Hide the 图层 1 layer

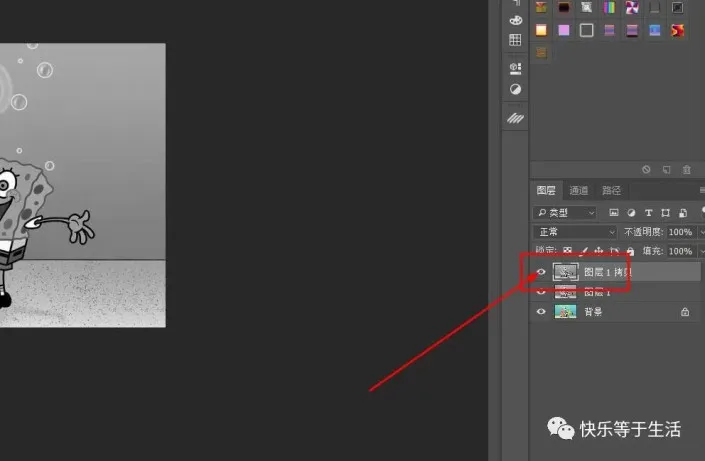click(x=541, y=292)
